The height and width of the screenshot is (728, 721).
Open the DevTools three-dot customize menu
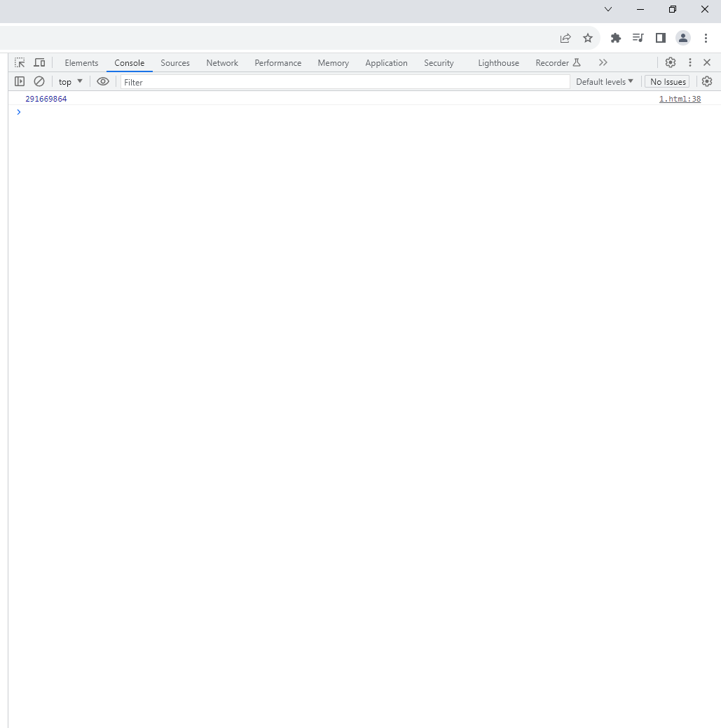click(x=689, y=62)
